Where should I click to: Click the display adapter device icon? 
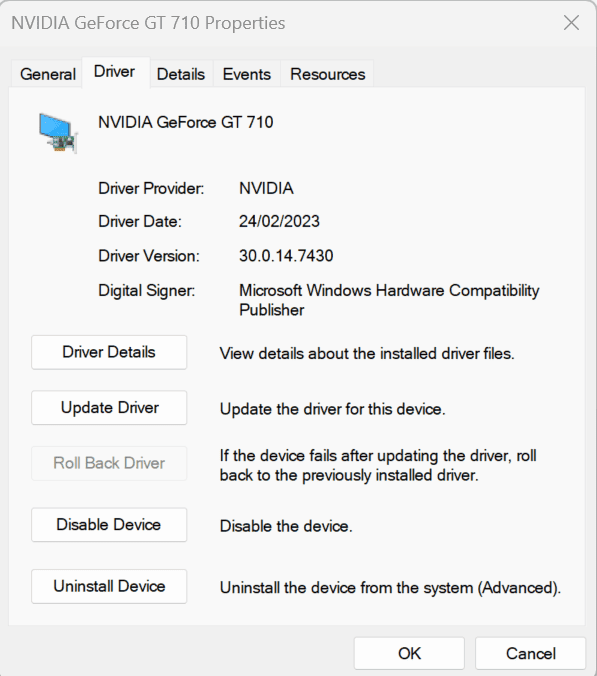[58, 133]
